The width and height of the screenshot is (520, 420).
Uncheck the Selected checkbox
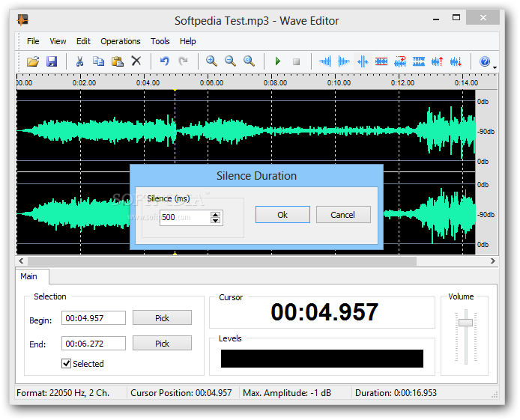[x=67, y=364]
